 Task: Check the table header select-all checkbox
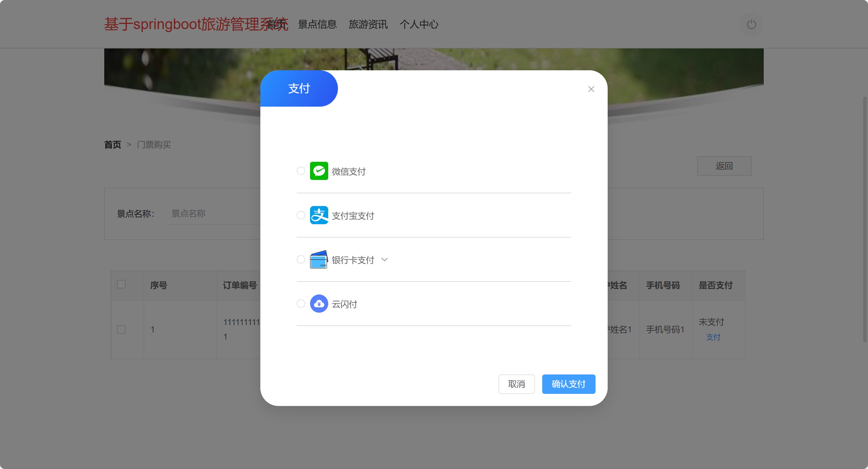click(121, 284)
